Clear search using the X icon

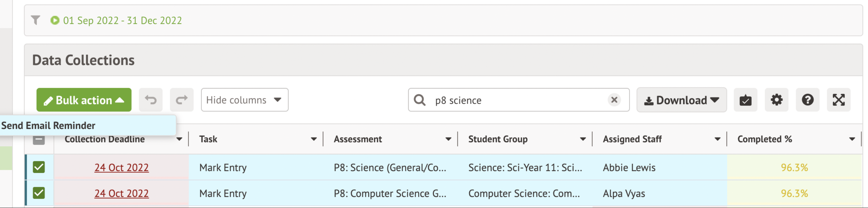click(614, 100)
